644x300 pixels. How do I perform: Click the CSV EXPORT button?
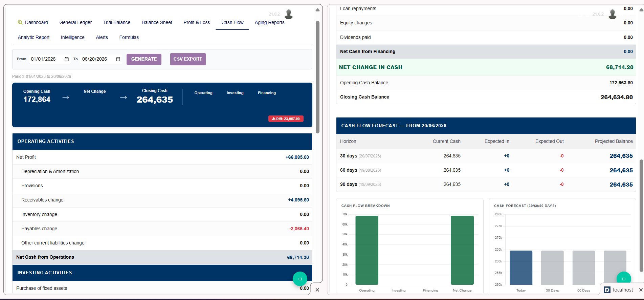coord(188,59)
